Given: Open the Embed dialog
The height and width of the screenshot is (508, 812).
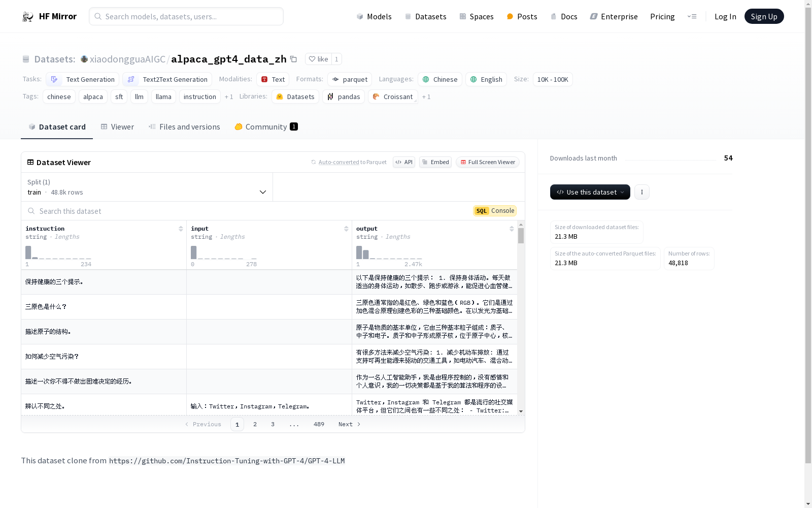Looking at the screenshot, I should click(435, 162).
